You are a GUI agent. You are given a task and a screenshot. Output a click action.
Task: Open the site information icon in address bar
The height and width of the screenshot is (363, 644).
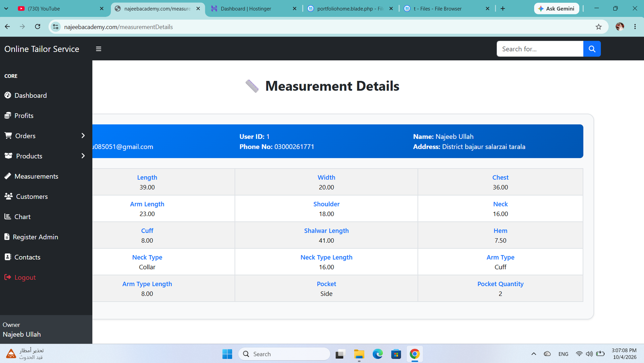[56, 27]
